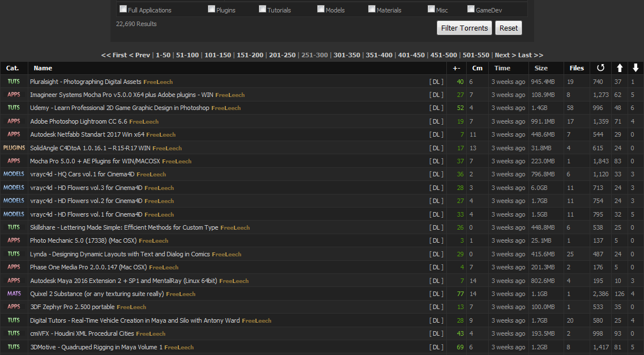Sort list by Size column header
Image resolution: width=644 pixels, height=355 pixels.
[x=541, y=68]
